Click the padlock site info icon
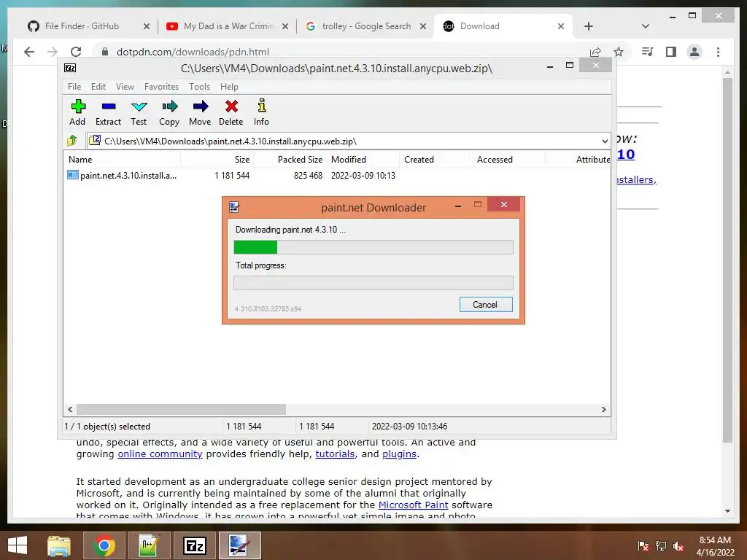 tap(105, 52)
